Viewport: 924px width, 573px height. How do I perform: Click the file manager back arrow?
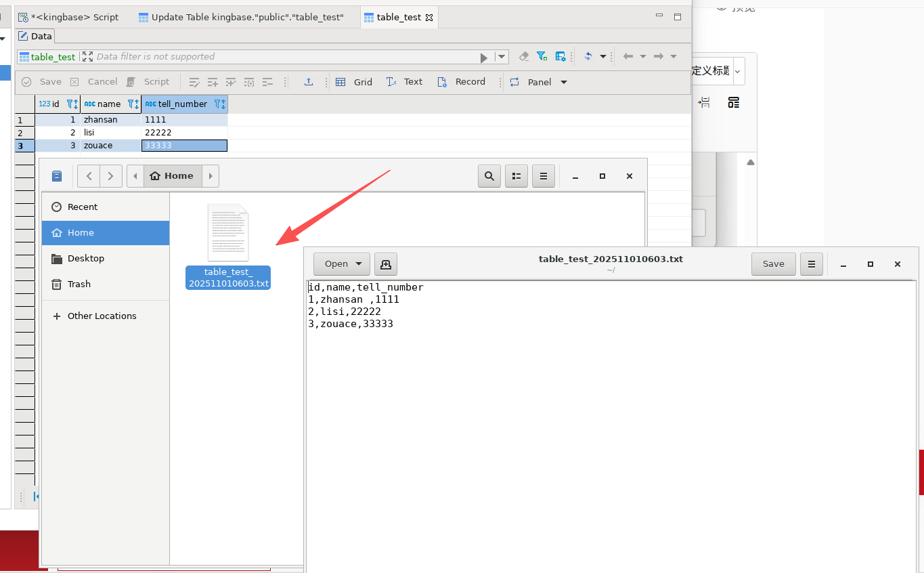89,176
